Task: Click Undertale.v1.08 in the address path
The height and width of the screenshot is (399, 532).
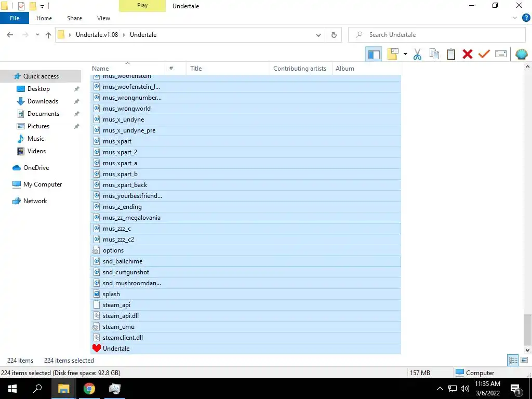Action: coord(97,35)
